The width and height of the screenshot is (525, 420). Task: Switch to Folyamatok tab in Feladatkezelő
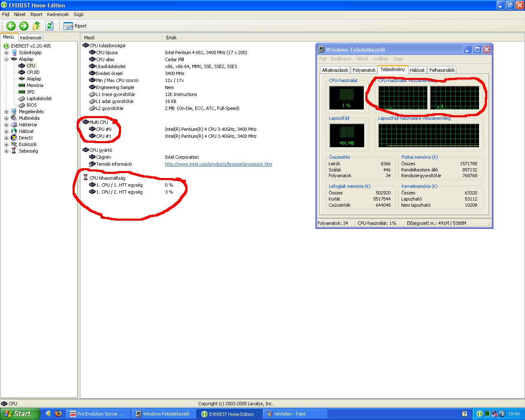pyautogui.click(x=364, y=70)
